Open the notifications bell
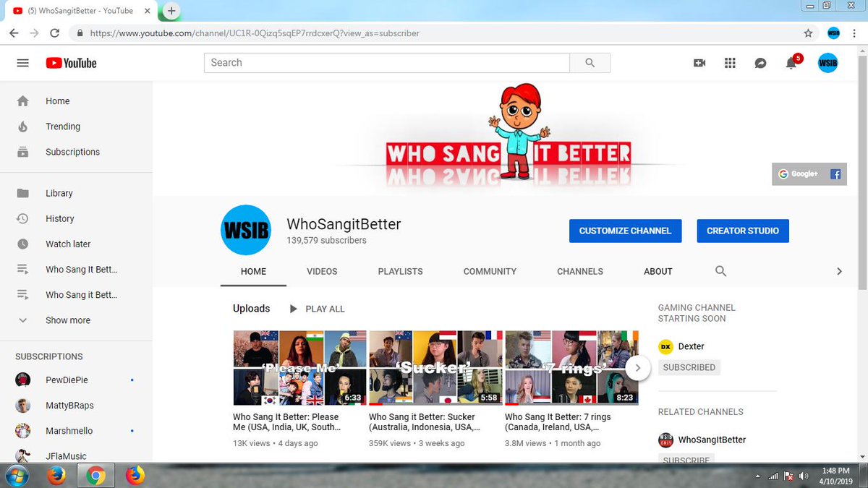 [791, 63]
